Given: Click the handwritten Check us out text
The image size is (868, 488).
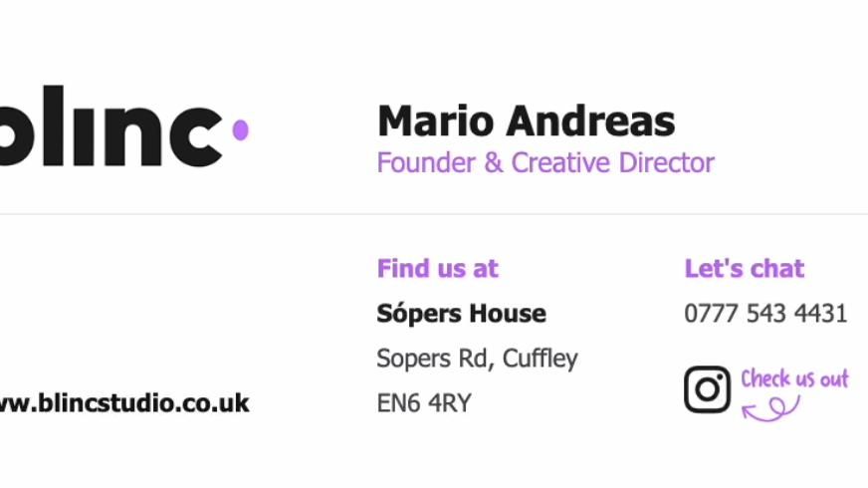Looking at the screenshot, I should [794, 379].
